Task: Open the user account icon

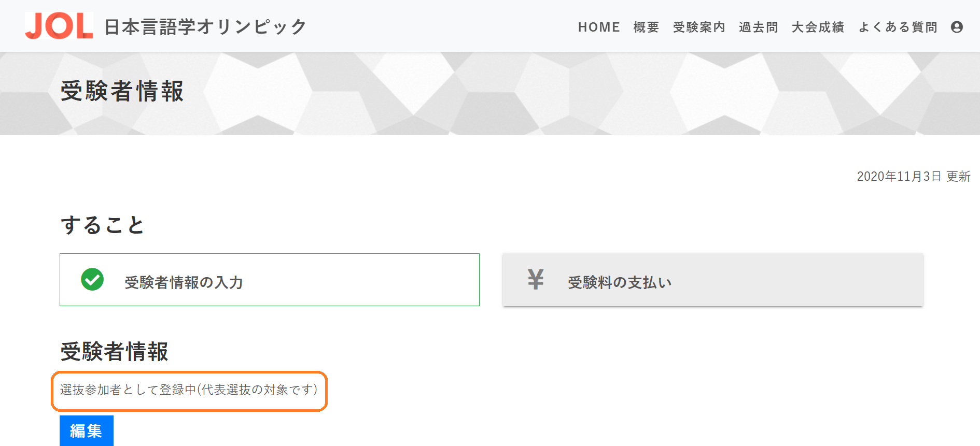Action: tap(957, 27)
